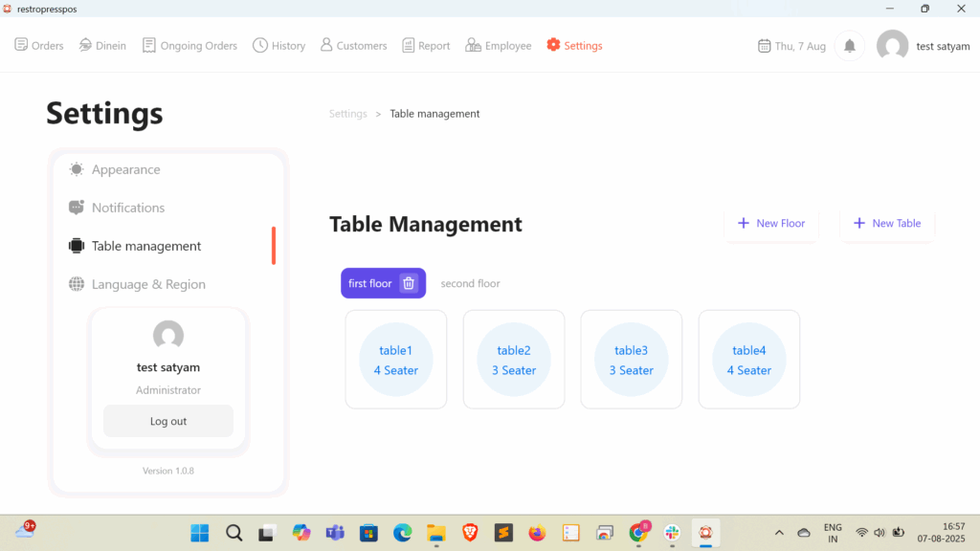This screenshot has height=551, width=980.
Task: Switch to the second floor tab
Action: 470,283
